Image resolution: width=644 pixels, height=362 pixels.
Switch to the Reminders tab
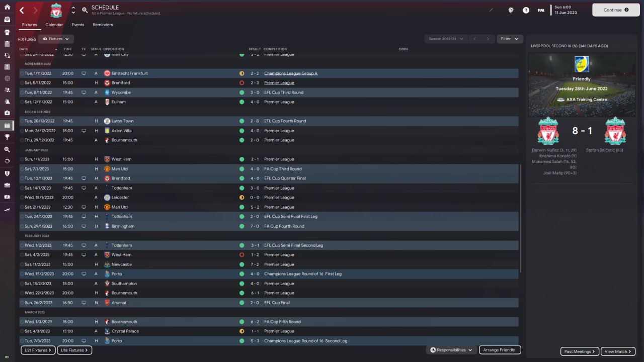tap(103, 25)
